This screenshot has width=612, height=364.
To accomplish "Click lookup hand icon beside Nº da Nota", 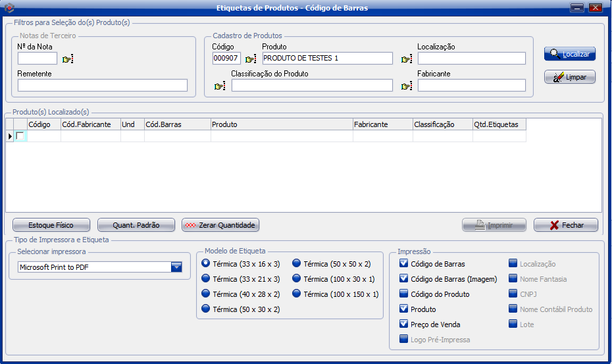I will [68, 59].
